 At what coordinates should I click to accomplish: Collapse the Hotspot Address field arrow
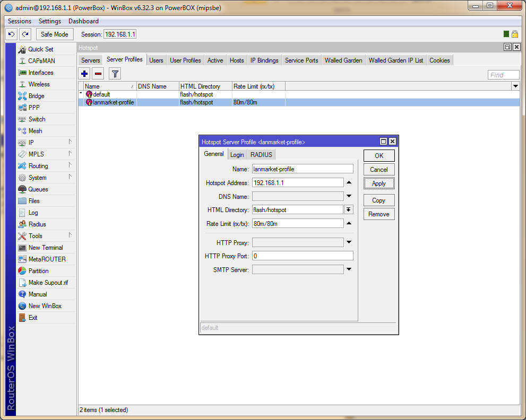[349, 183]
